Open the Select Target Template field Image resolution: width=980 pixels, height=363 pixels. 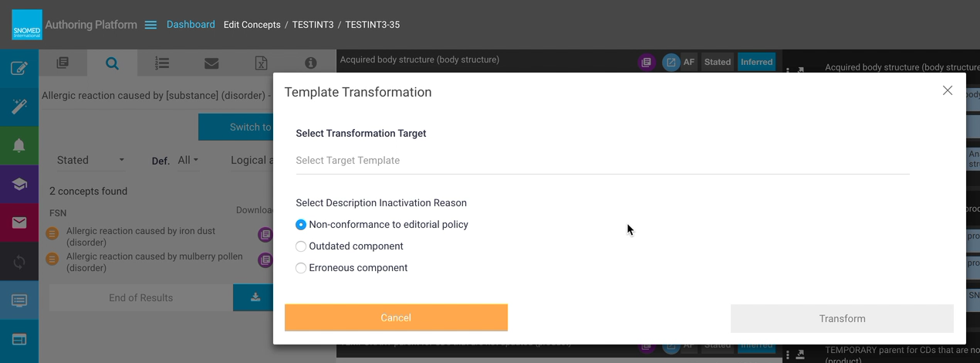pos(602,161)
